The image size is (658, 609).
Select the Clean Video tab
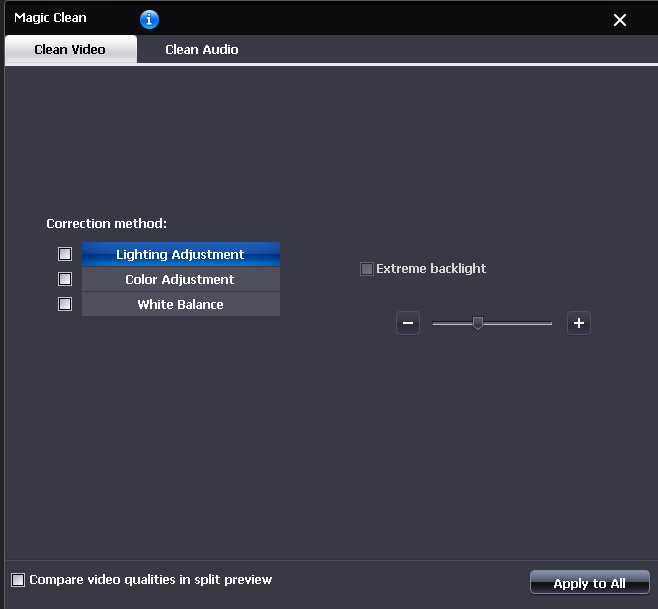(70, 49)
